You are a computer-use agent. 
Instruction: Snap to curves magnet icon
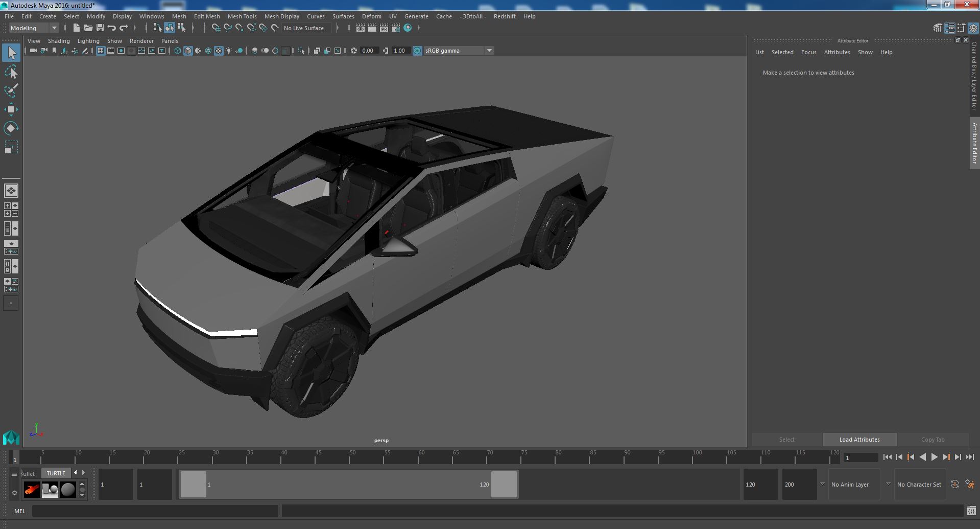pos(228,28)
